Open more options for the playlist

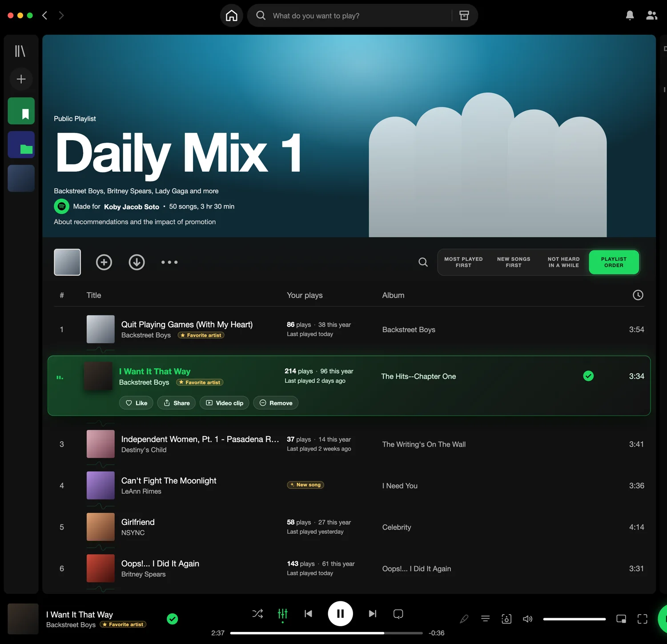(169, 262)
